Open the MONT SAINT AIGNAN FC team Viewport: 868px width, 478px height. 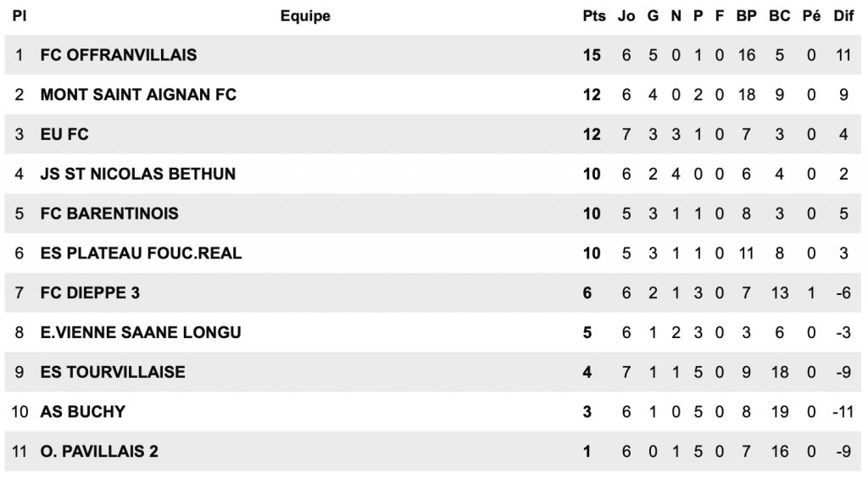coord(138,95)
